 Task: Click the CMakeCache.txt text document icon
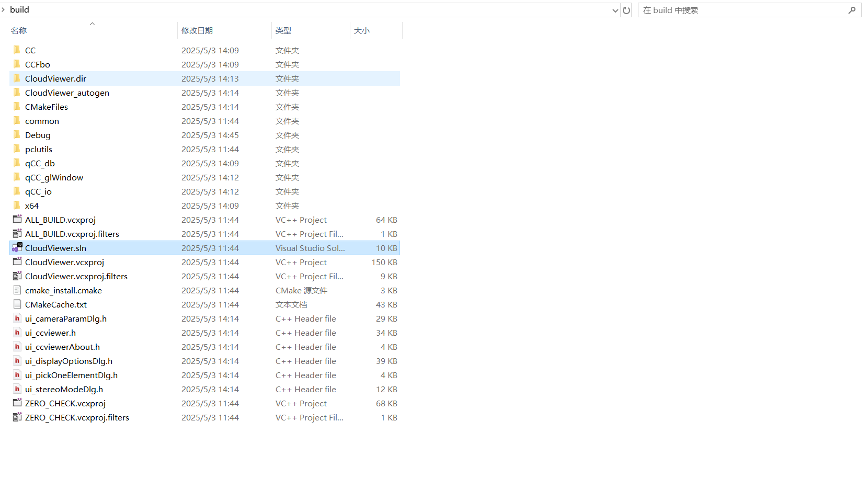click(17, 304)
